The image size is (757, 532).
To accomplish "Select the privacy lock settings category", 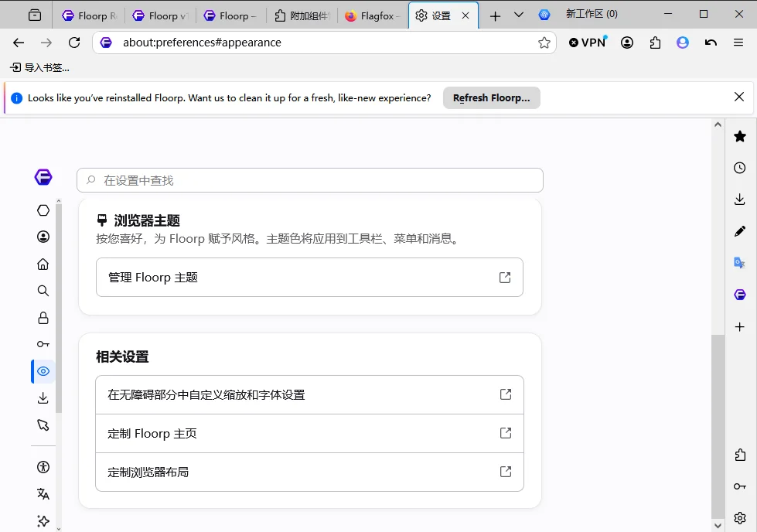I will coord(43,318).
